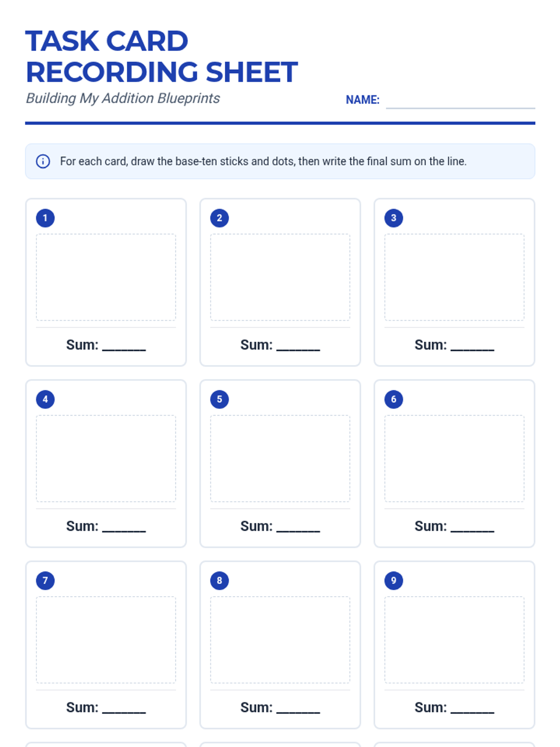
Task: Click the drawing box in card 4
Action: [x=106, y=458]
